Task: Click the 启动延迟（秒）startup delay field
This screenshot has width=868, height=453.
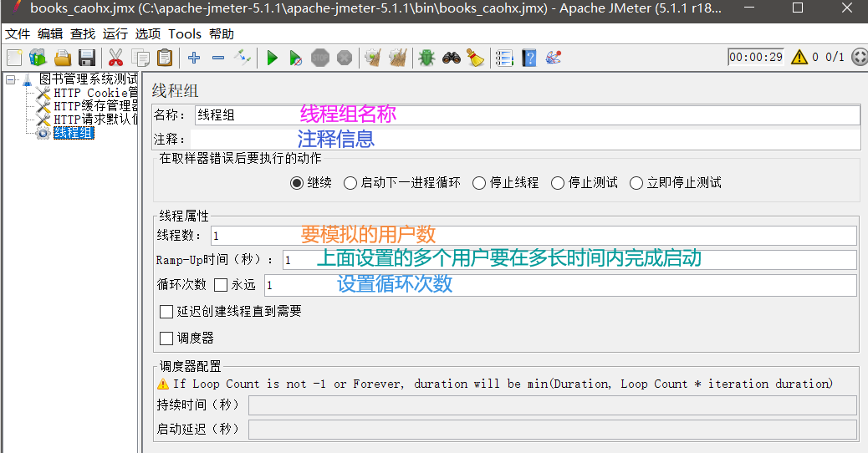Action: pyautogui.click(x=553, y=430)
